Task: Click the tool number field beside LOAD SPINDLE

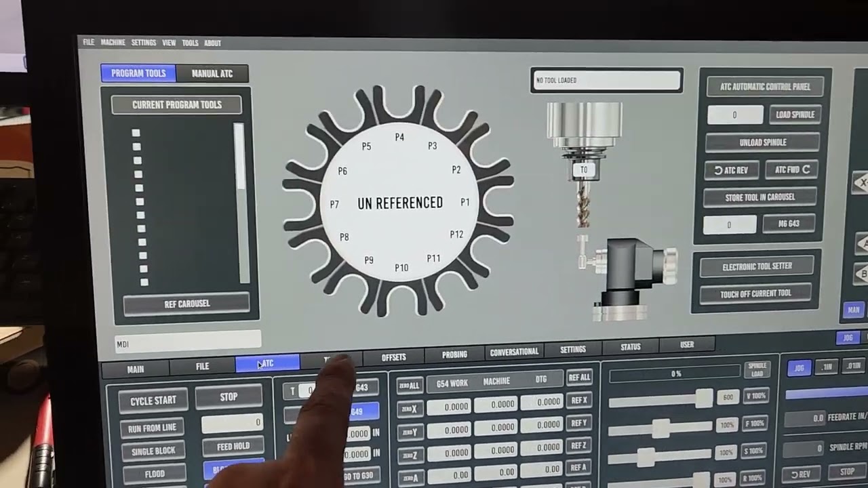Action: click(734, 115)
